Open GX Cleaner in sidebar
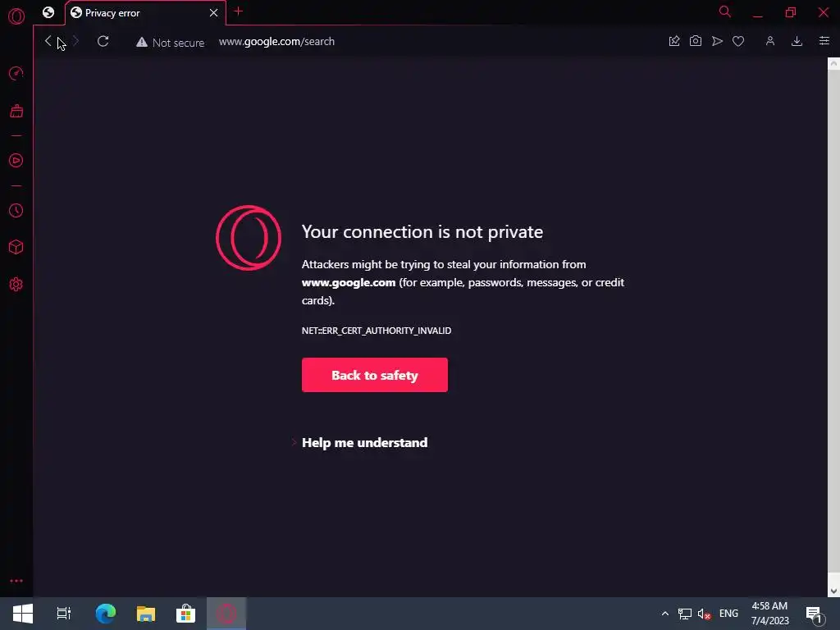 pos(16,111)
